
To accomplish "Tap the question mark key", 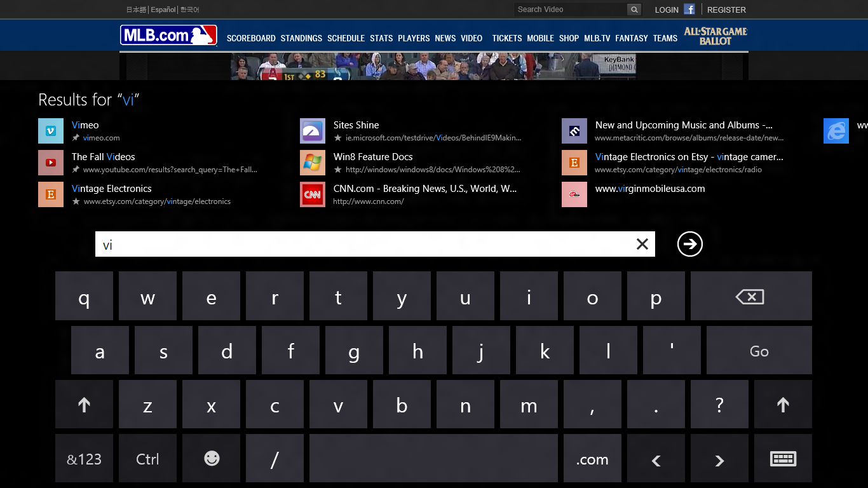I will pos(719,405).
